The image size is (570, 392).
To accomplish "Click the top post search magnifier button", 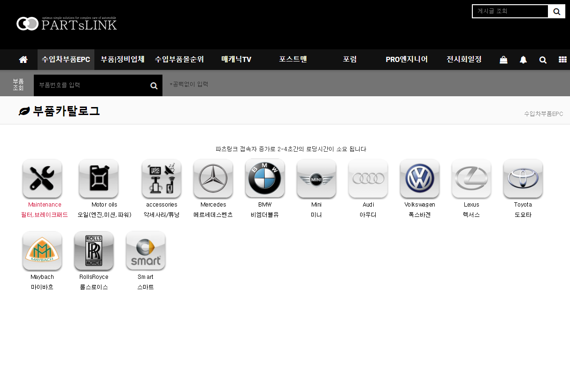I will pos(556,11).
